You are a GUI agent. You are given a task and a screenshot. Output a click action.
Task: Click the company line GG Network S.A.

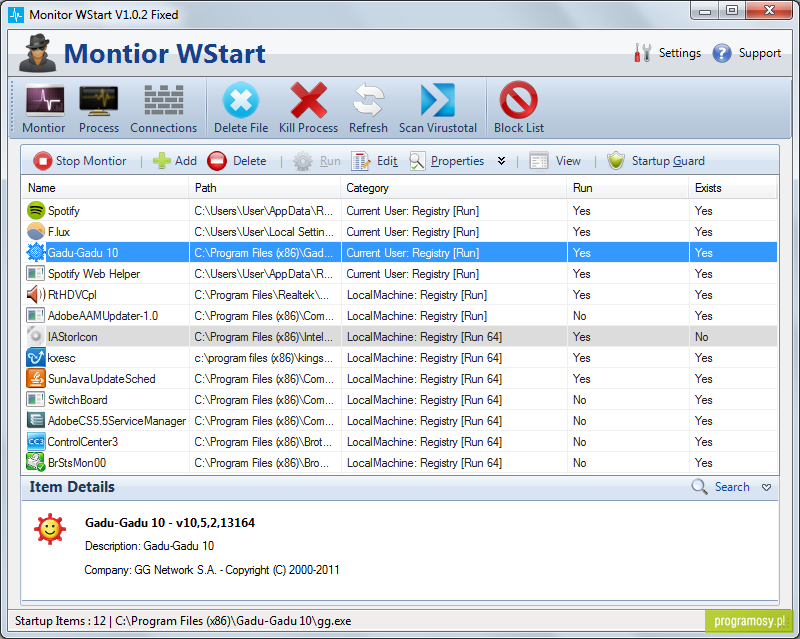[x=212, y=570]
